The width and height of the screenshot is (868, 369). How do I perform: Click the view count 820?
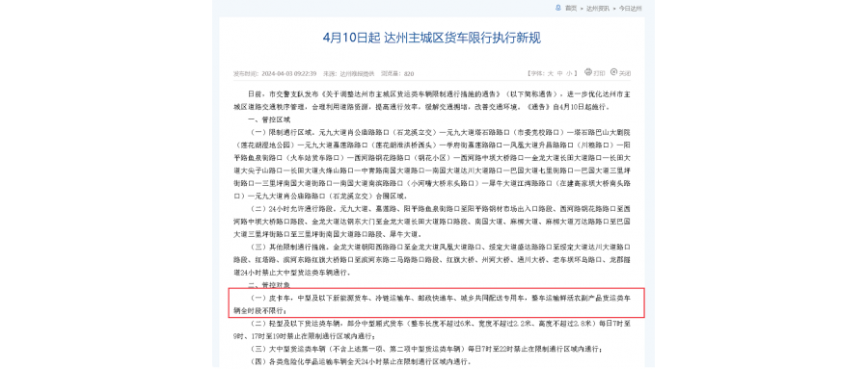click(x=409, y=73)
